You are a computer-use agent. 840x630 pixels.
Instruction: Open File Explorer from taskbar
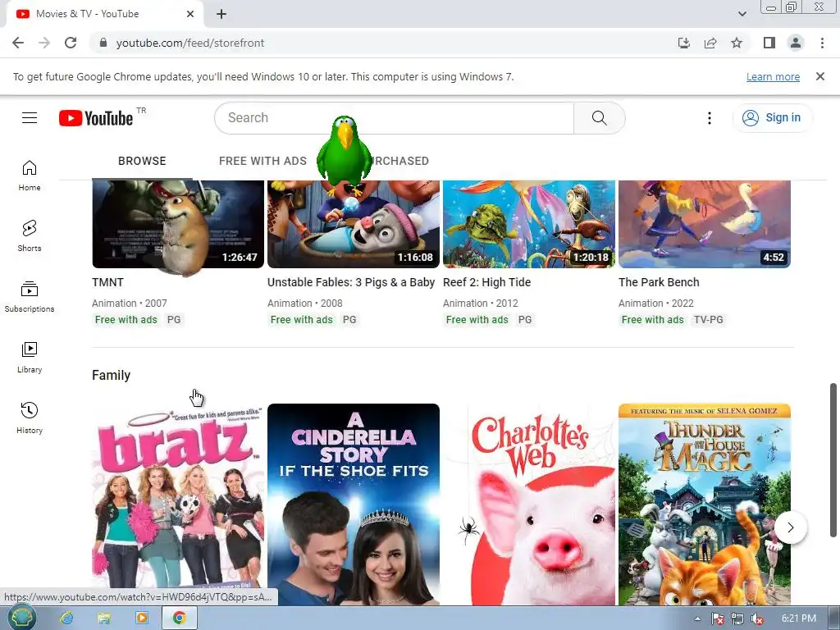(104, 619)
